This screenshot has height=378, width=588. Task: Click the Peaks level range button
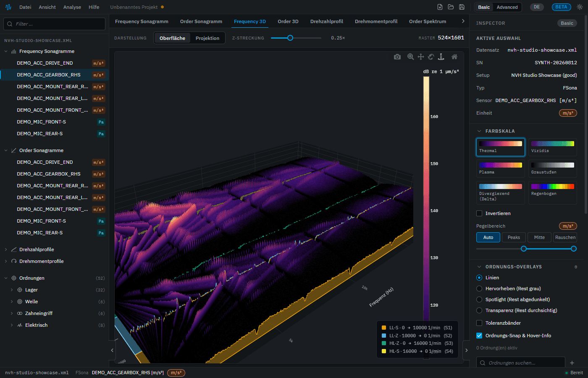514,237
